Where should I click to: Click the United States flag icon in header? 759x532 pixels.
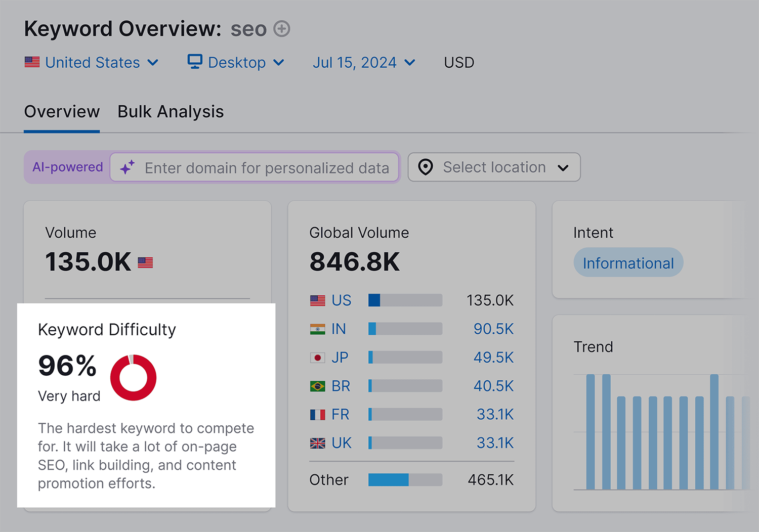pyautogui.click(x=32, y=62)
